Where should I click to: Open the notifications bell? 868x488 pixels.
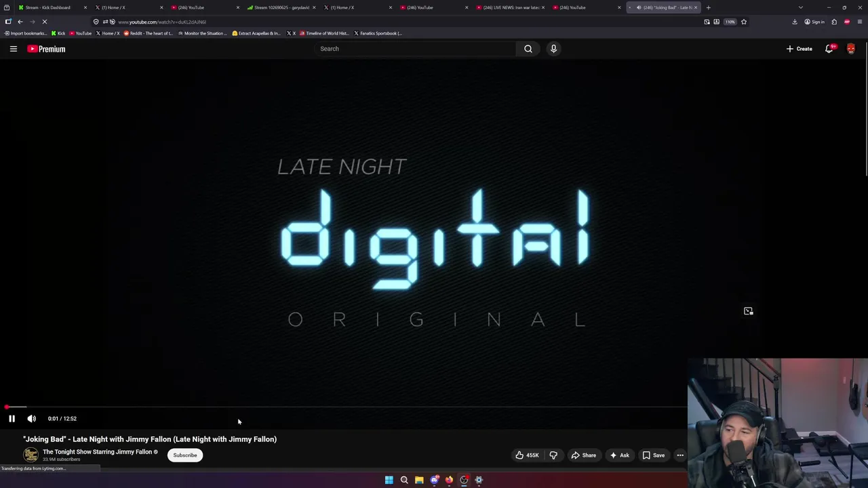[x=829, y=49]
